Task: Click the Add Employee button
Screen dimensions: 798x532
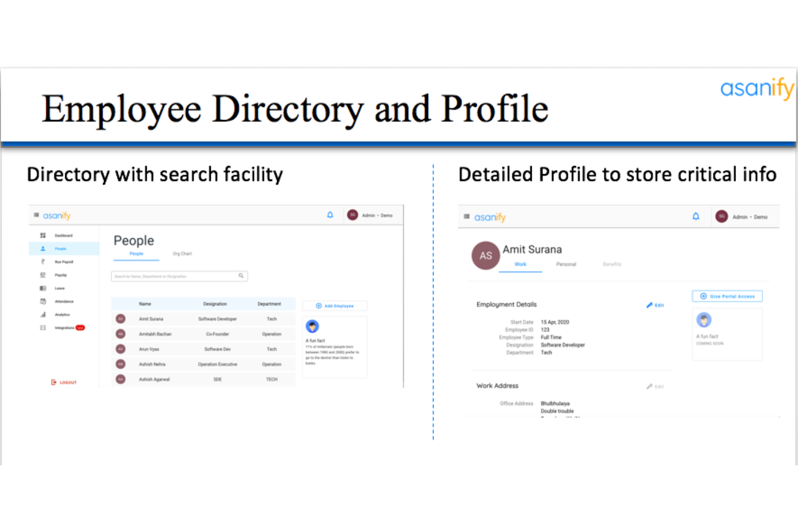Action: (x=334, y=306)
